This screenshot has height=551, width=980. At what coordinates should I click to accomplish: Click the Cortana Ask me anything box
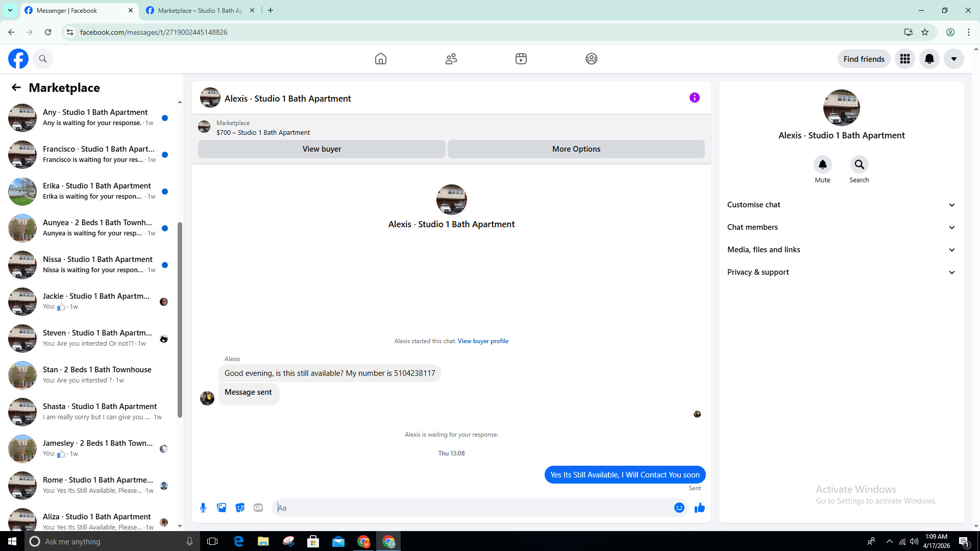pyautogui.click(x=112, y=541)
